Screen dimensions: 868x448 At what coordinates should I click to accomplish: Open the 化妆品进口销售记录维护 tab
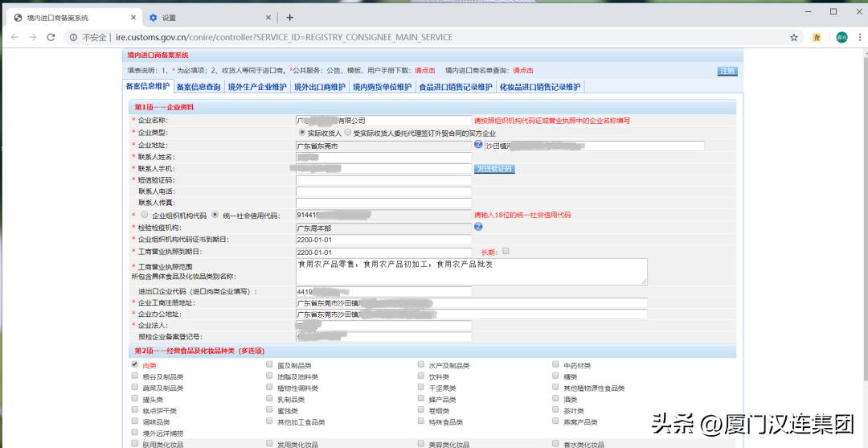pyautogui.click(x=540, y=87)
